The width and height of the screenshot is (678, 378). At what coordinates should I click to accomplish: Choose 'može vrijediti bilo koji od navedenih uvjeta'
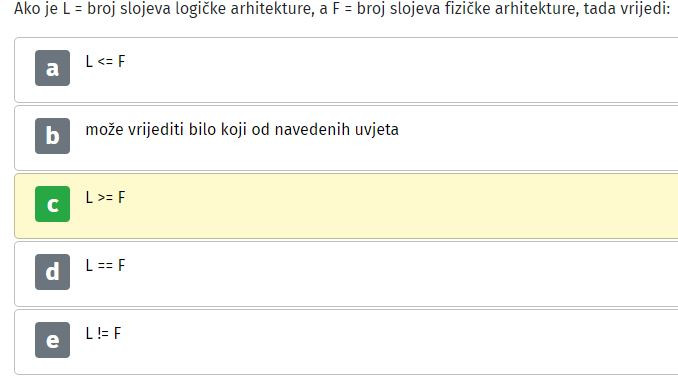coord(242,129)
